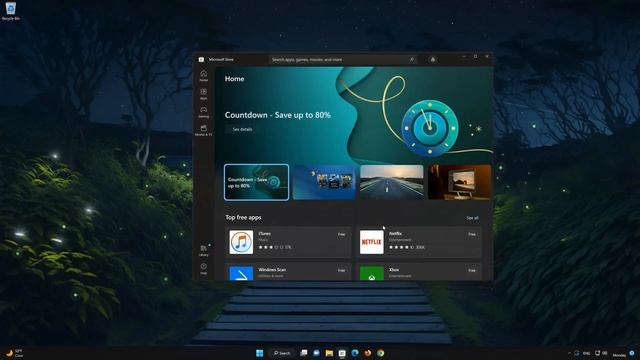Click Free button for Netflix
The width and height of the screenshot is (640, 360).
pyautogui.click(x=472, y=234)
